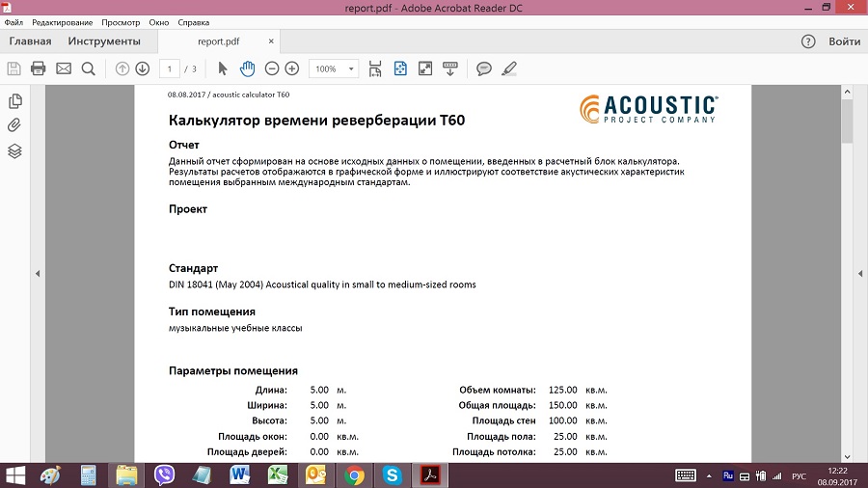Open the search magnifier tool
868x488 pixels.
pyautogui.click(x=89, y=68)
